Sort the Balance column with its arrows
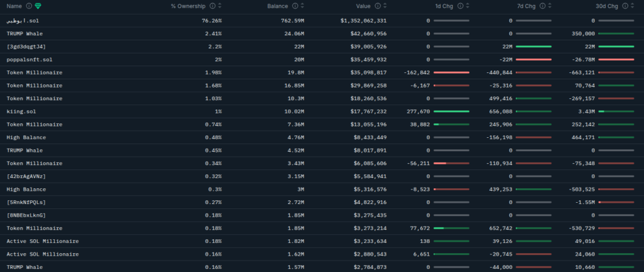Image resolution: width=644 pixels, height=272 pixels. tap(303, 6)
